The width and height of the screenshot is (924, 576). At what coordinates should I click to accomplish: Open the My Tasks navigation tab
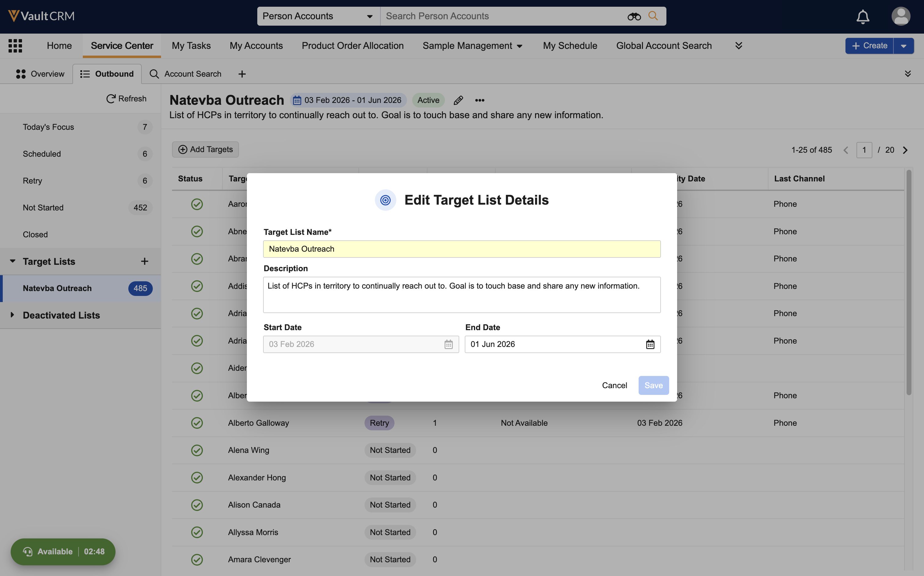[191, 46]
